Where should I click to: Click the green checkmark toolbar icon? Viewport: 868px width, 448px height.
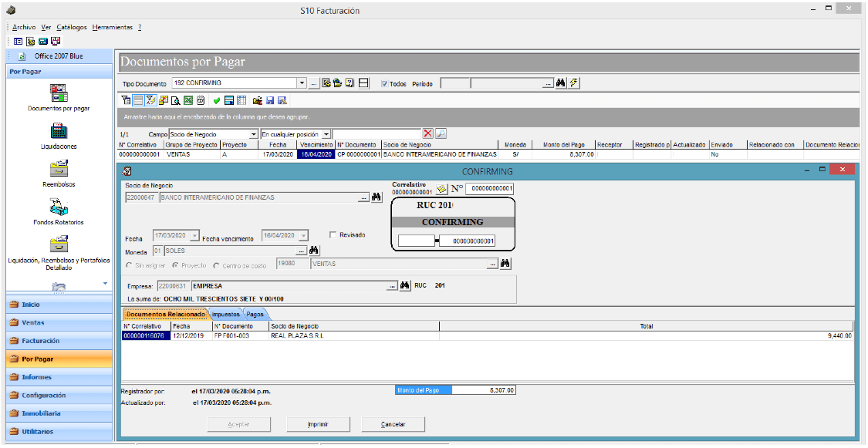click(x=217, y=101)
